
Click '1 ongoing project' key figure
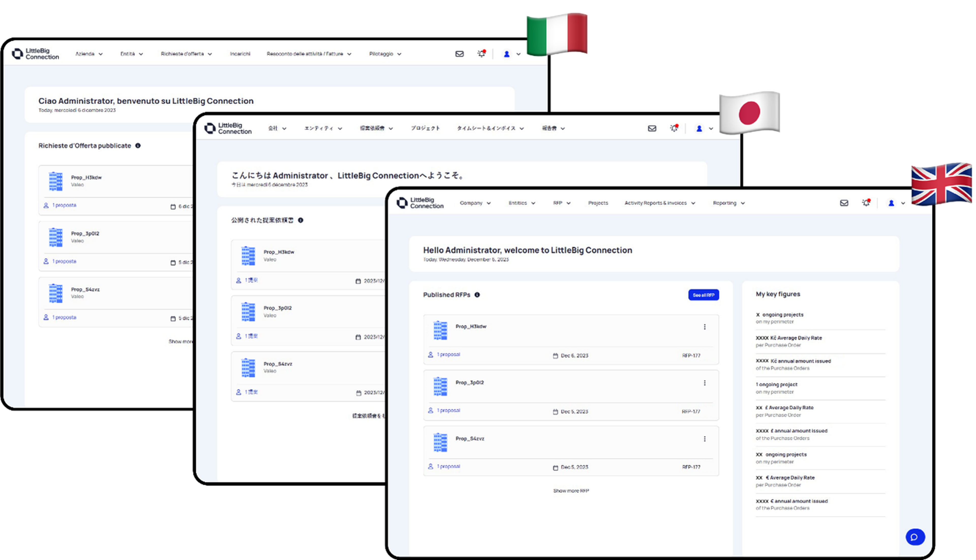[x=776, y=385]
